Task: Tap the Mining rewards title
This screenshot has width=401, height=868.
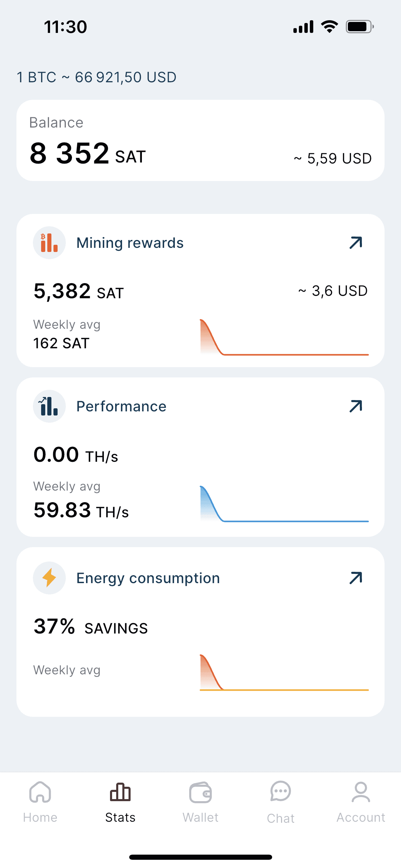Action: click(x=130, y=243)
